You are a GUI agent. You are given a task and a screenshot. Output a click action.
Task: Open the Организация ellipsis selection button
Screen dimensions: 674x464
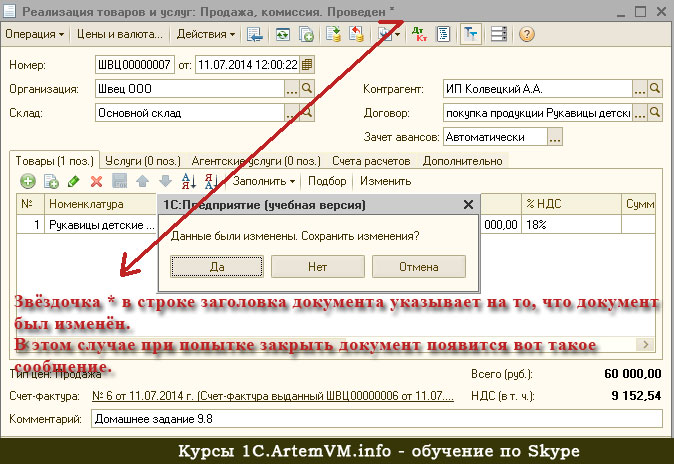click(x=292, y=89)
